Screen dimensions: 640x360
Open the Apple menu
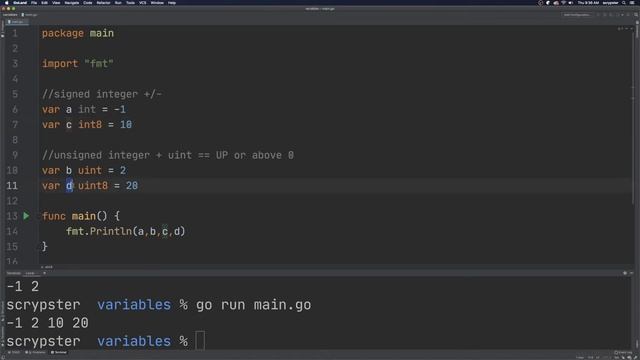click(6, 3)
